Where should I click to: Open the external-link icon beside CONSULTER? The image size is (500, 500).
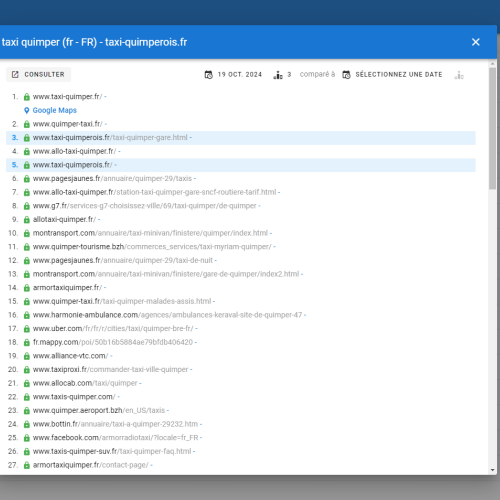click(15, 75)
